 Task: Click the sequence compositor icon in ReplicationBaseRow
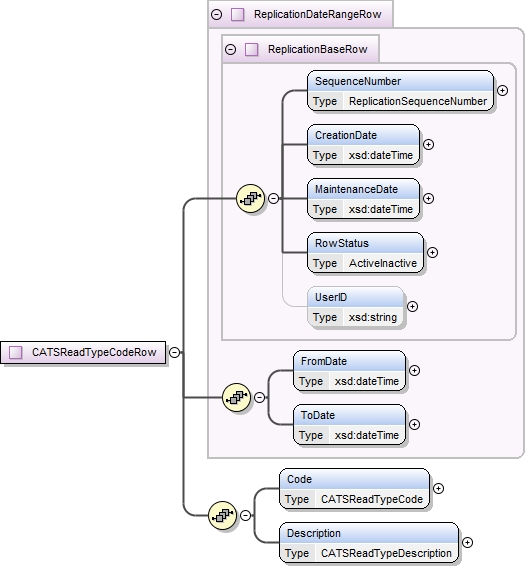[x=250, y=198]
